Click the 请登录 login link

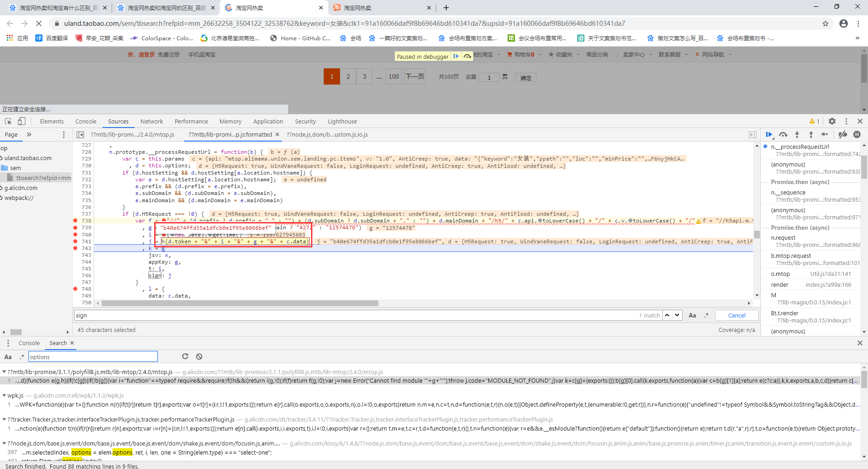click(146, 54)
